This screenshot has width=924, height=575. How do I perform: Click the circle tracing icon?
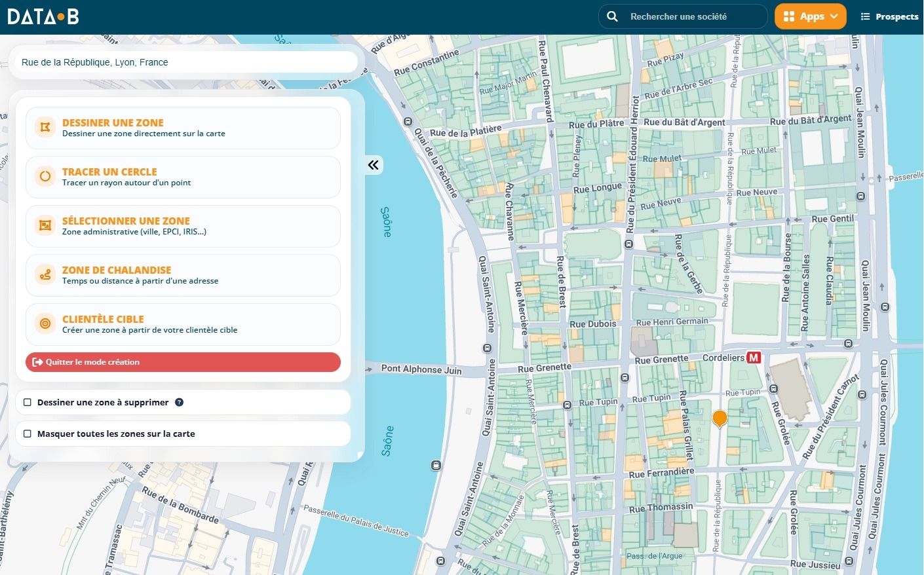[x=45, y=176]
